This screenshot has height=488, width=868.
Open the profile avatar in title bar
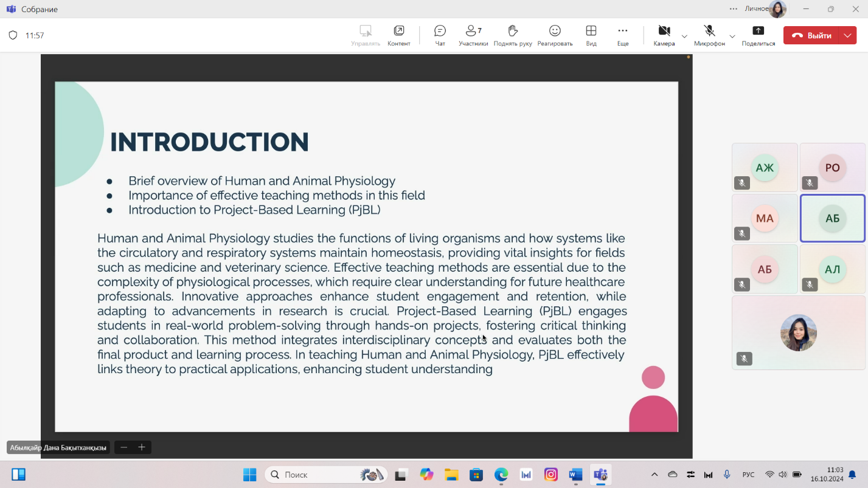pyautogui.click(x=777, y=9)
